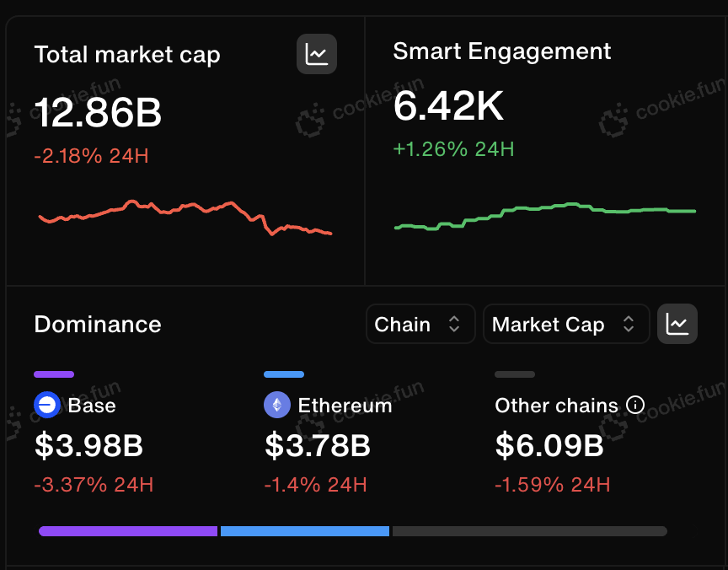The width and height of the screenshot is (728, 570).
Task: Click the green Smart Engagement sparkline
Action: (x=545, y=217)
